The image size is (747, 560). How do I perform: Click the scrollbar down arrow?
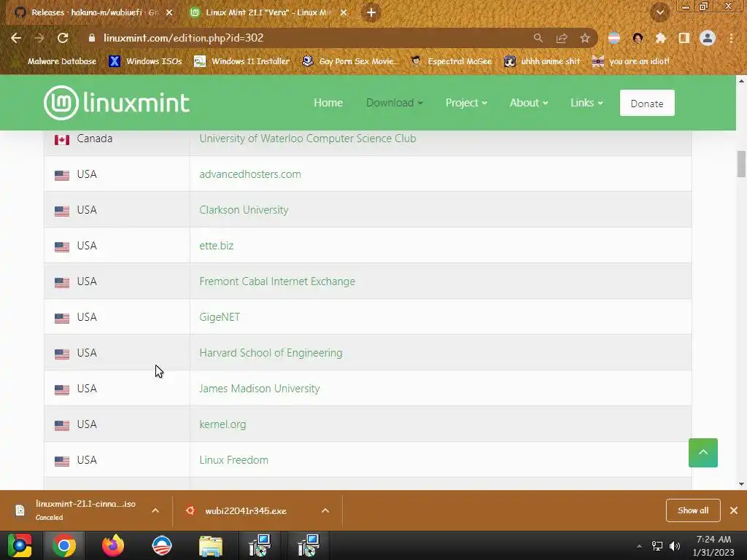pyautogui.click(x=741, y=484)
